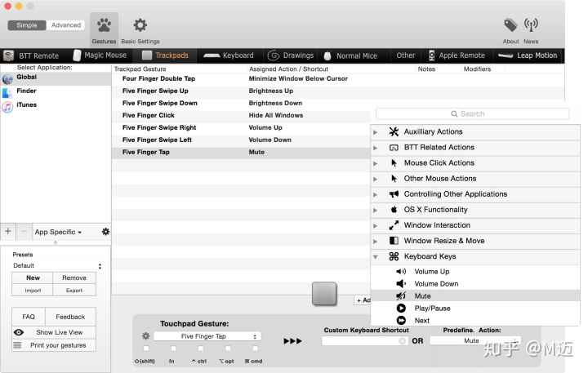This screenshot has height=373, width=588.
Task: Click the Mouse Click Actions cursor icon
Action: [394, 162]
